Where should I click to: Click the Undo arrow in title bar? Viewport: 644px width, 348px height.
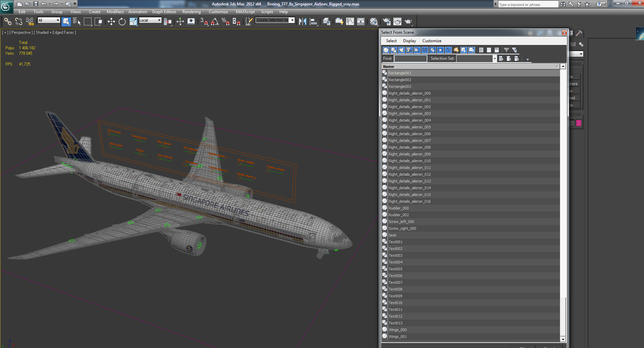44,4
